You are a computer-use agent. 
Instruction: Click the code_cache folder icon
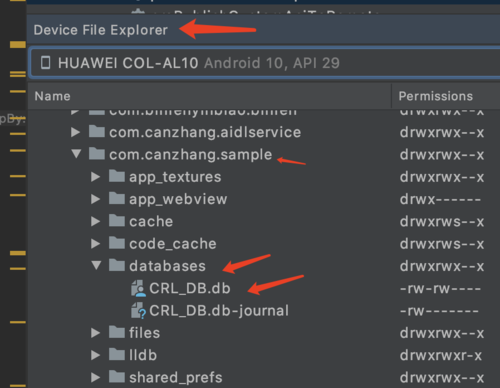(x=117, y=243)
